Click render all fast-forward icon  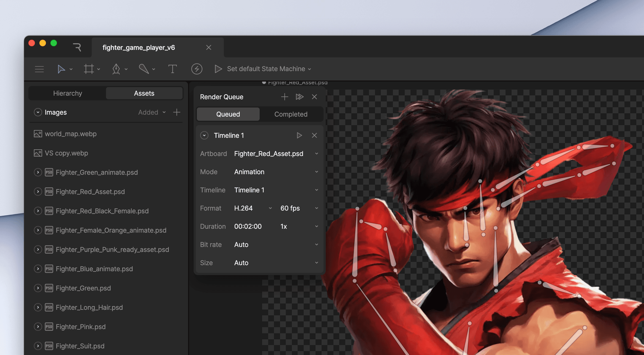[x=300, y=97]
